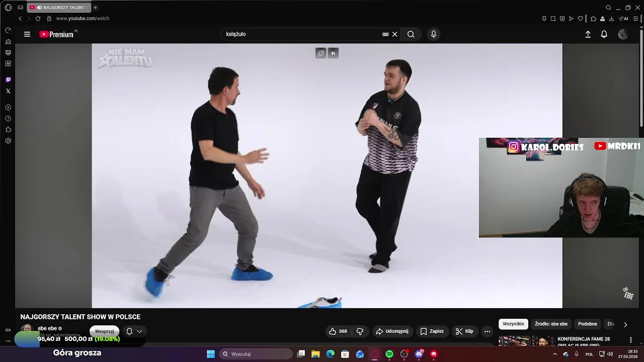Open the browser AI assistant button
Screen dimensions: 644x362
(623, 19)
